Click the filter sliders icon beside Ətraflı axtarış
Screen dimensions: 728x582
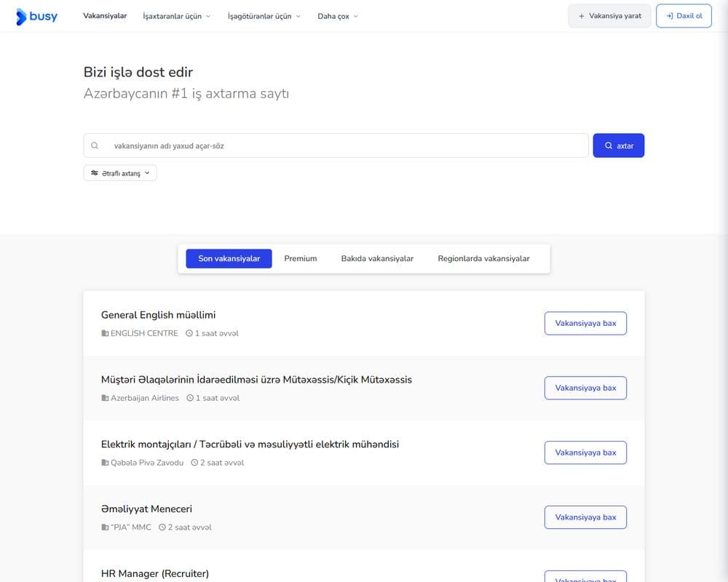(95, 173)
